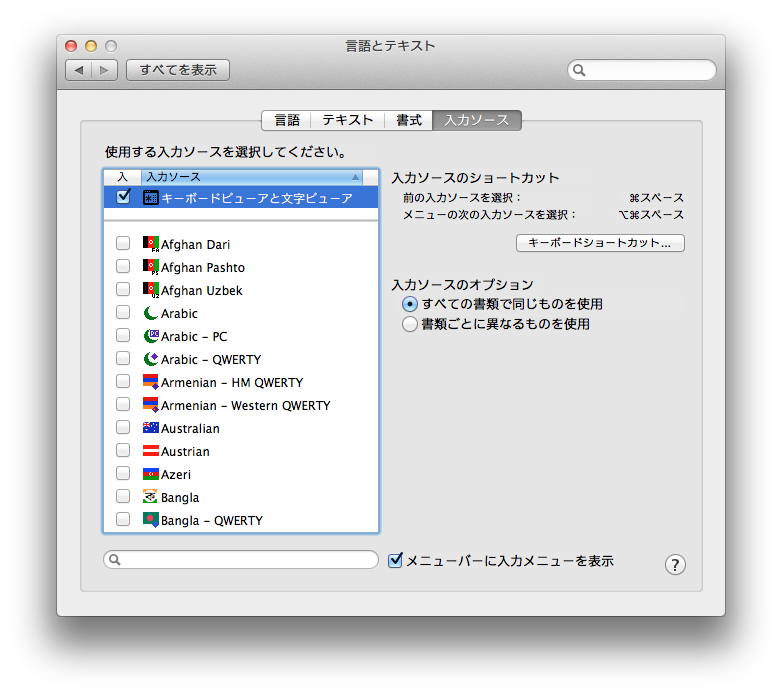Select 書類ごとに異なるものを使用 radio button

(409, 324)
